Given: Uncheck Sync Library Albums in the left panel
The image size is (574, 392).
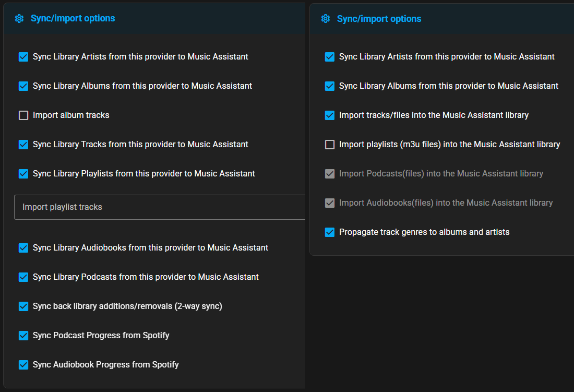Looking at the screenshot, I should tap(23, 86).
